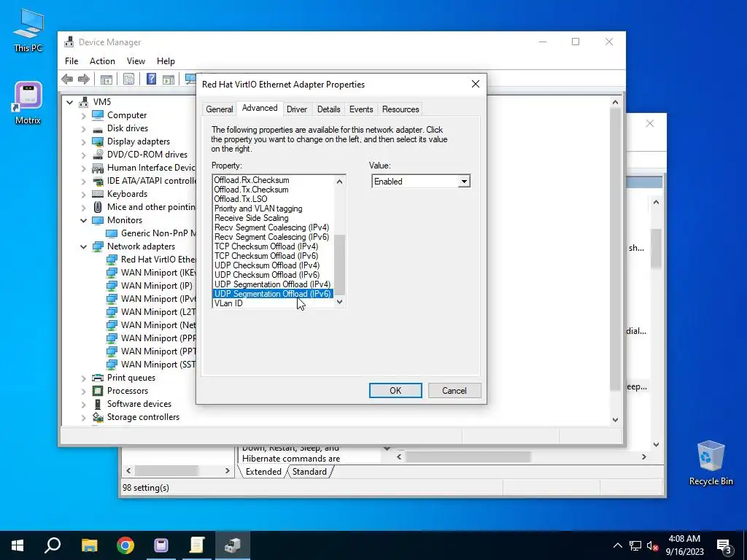Open the Action menu

[x=102, y=61]
